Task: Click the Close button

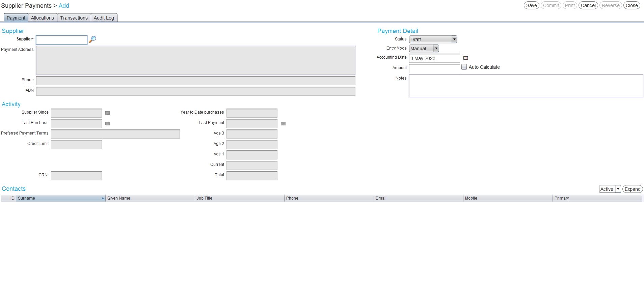Action: coord(632,5)
